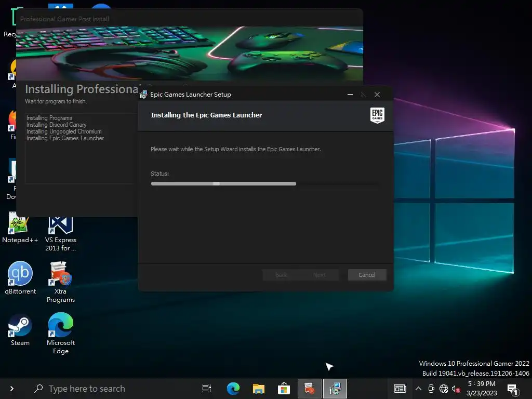532x399 pixels.
Task: Open the taskbar clock and date
Action: [482, 389]
